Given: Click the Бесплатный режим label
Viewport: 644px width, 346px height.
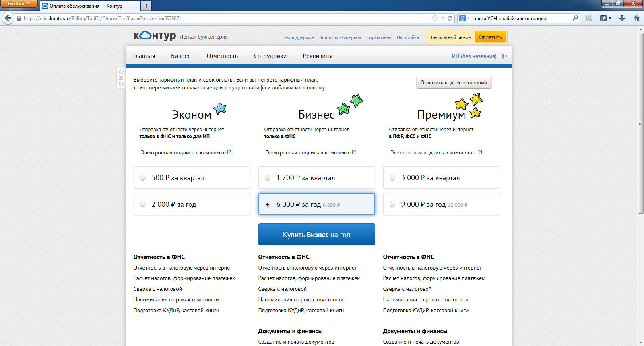Looking at the screenshot, I should click(451, 37).
